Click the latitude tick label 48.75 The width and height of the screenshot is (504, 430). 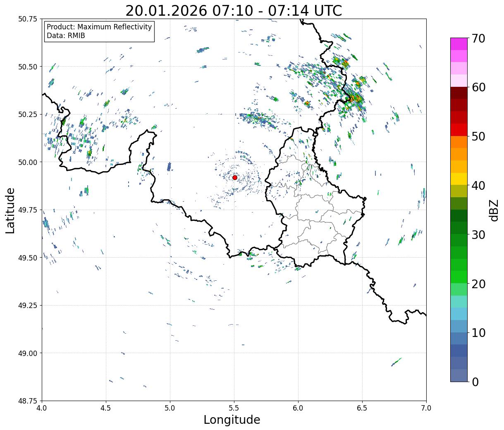(28, 401)
